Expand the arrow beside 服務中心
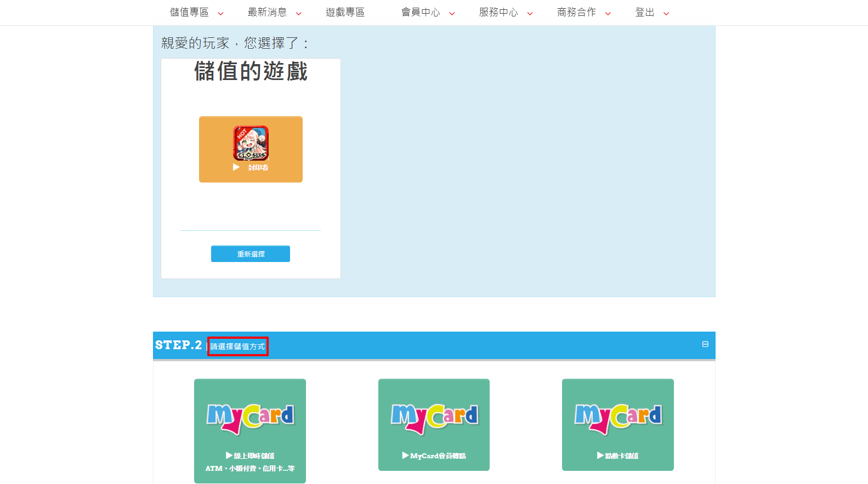868x484 pixels. (x=530, y=14)
